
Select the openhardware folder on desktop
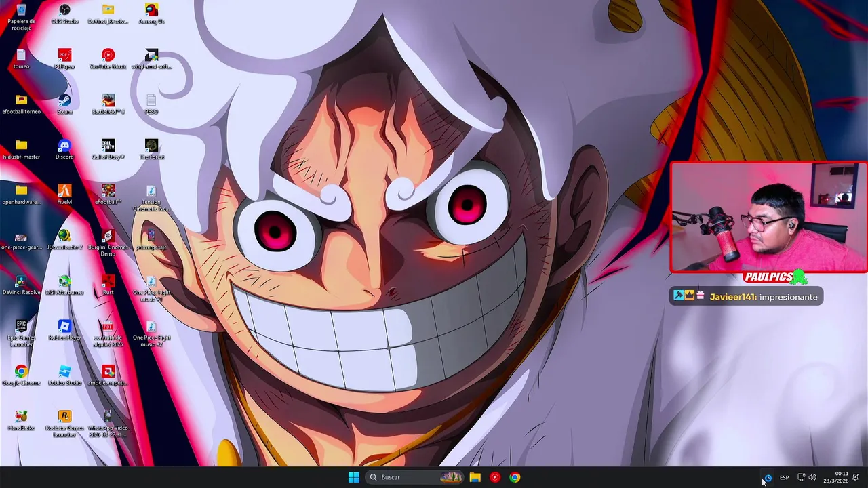[21, 195]
